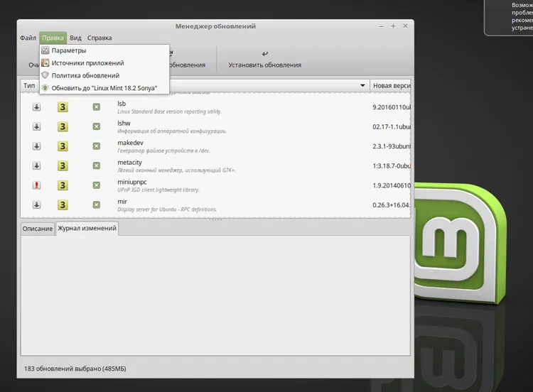
Task: Click level 3 badge for miniupnpc
Action: pyautogui.click(x=63, y=185)
